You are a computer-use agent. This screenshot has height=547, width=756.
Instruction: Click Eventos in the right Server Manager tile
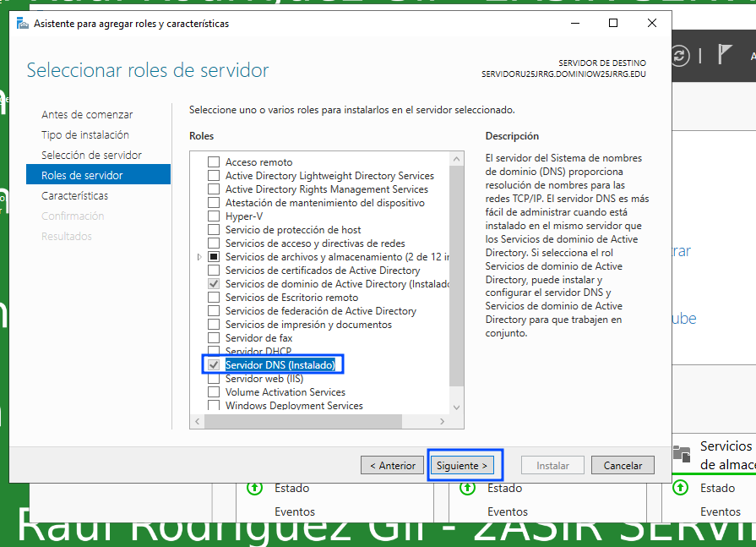coord(721,511)
